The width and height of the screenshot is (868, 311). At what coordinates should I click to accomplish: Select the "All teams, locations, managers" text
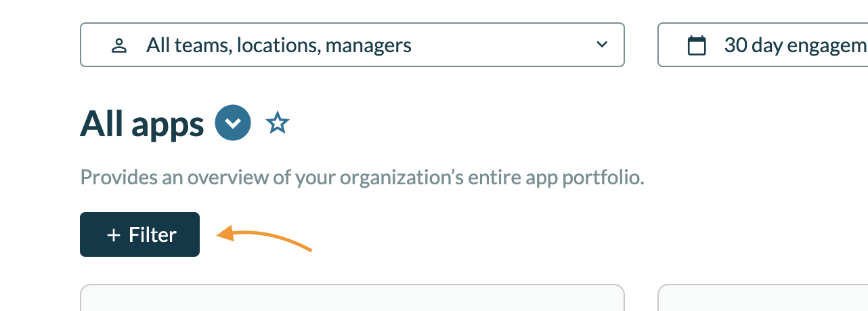click(279, 45)
